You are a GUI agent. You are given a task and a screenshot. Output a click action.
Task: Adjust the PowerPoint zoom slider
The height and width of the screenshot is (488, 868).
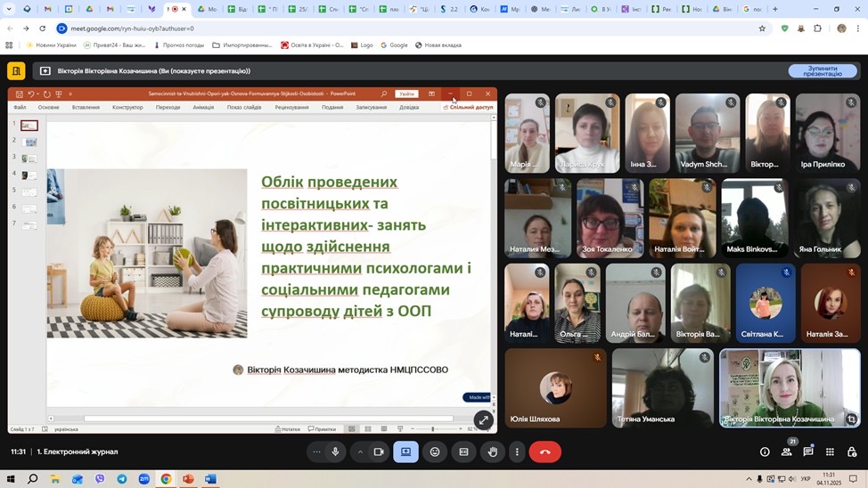433,429
